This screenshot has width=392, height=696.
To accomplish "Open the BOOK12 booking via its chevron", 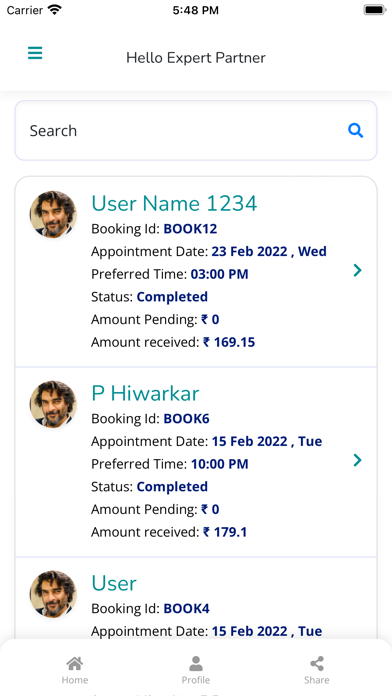I will click(357, 270).
